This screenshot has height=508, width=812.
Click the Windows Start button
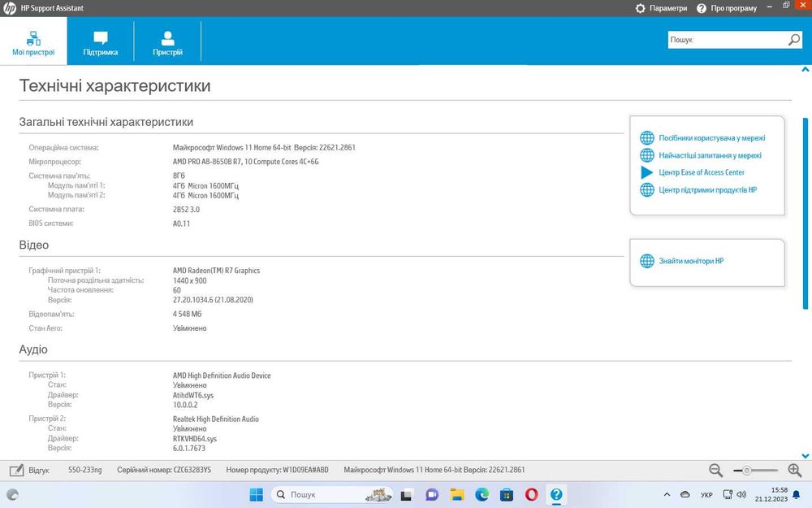click(256, 494)
